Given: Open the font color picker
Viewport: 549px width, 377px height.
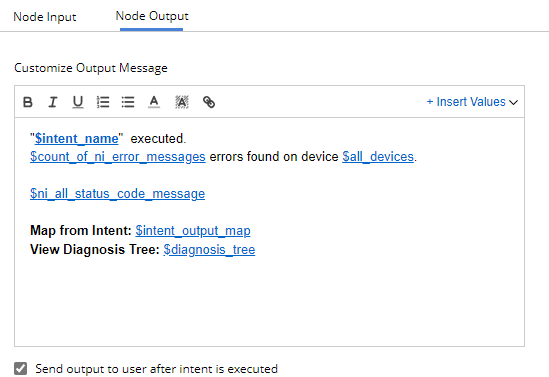Looking at the screenshot, I should click(154, 102).
